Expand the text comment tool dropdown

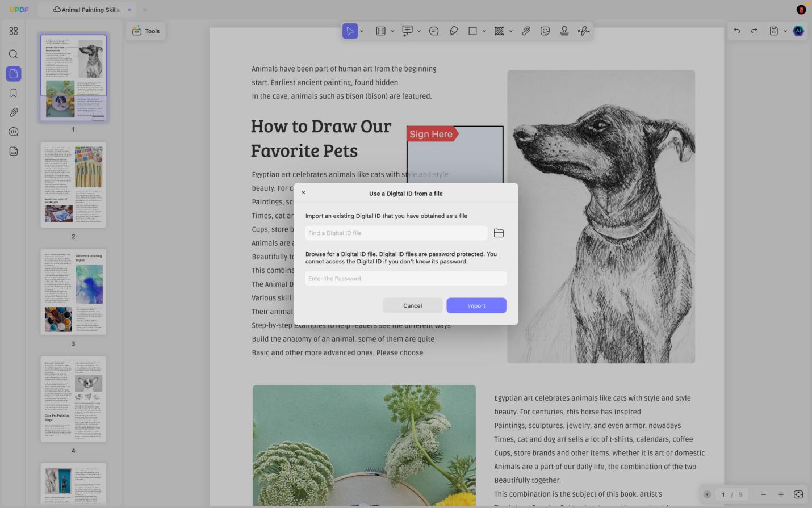[419, 31]
